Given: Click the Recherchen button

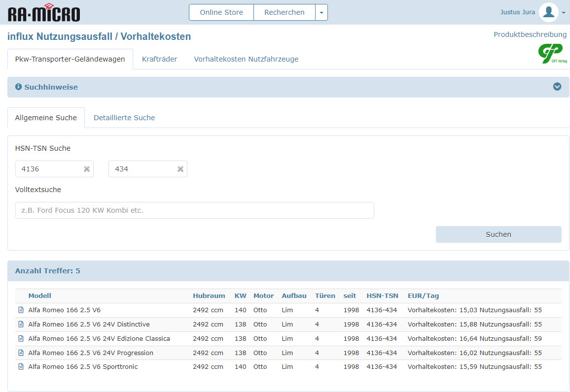Looking at the screenshot, I should click(285, 12).
